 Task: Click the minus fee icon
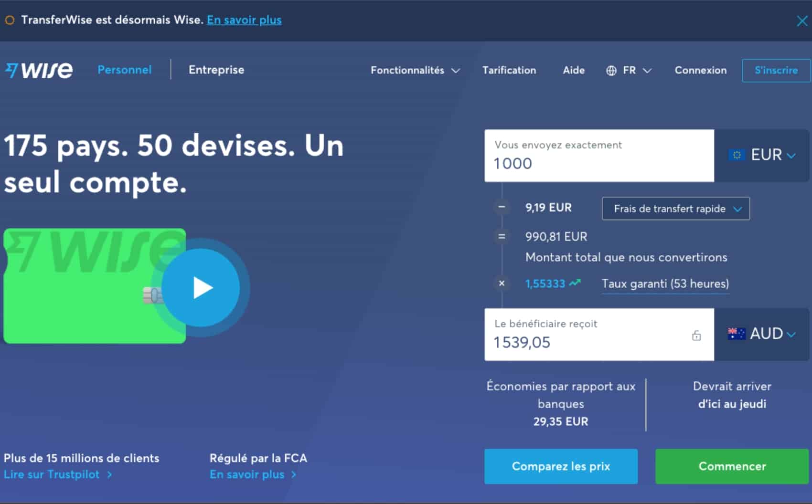coord(502,207)
